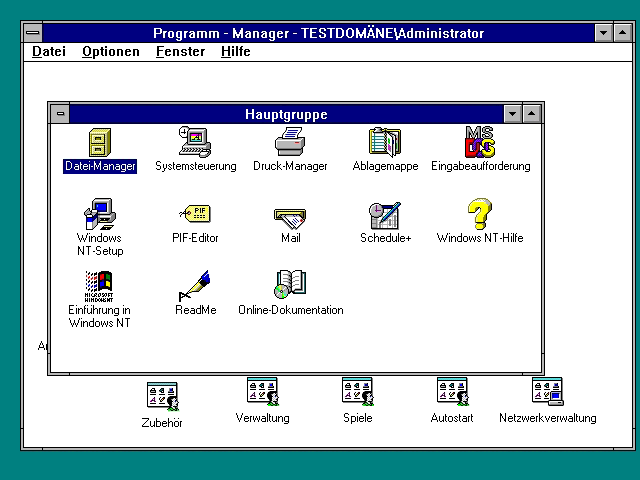Click the 'Verwaltung' label text
This screenshot has height=480, width=640.
262,418
